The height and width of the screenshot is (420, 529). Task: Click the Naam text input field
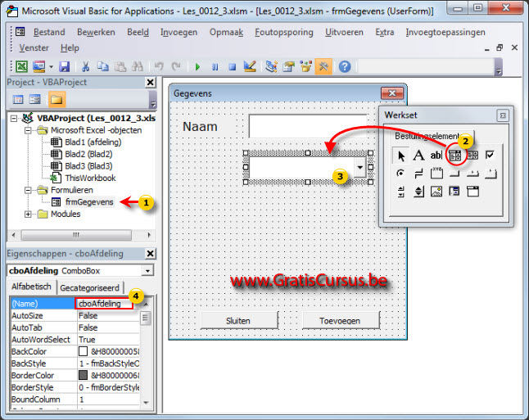(308, 126)
